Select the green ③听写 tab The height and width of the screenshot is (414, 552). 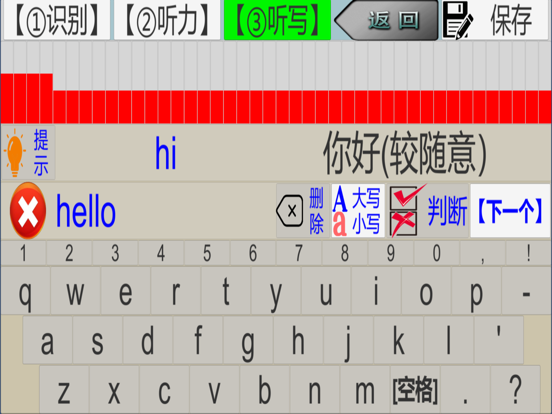click(x=277, y=20)
